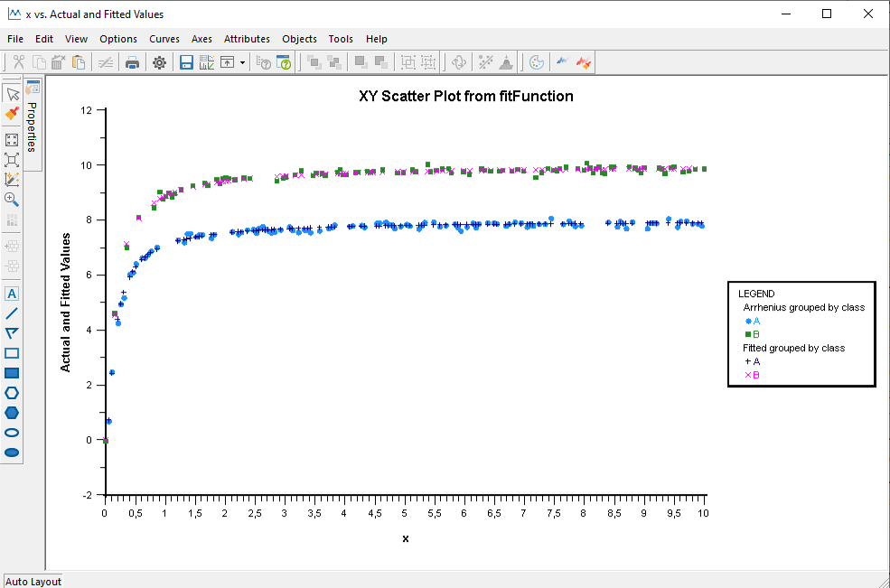The image size is (890, 588).
Task: Click the spreadsheet-with-chart icon
Action: coord(207,62)
